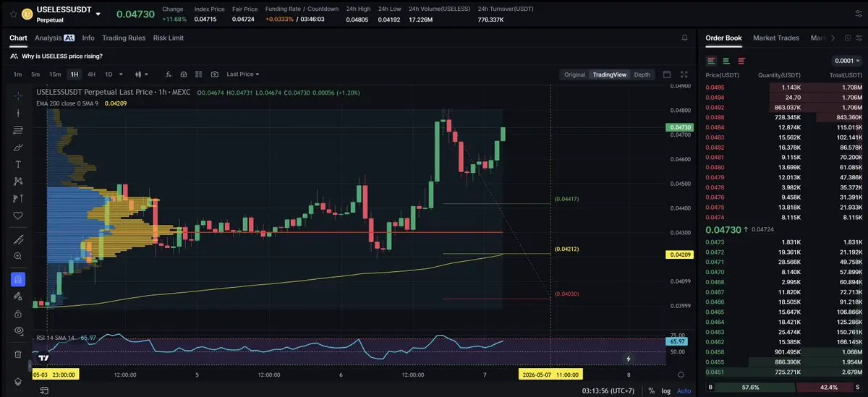Screen dimensions: 868x397
Task: Select the Text annotation tool
Action: pos(18,164)
